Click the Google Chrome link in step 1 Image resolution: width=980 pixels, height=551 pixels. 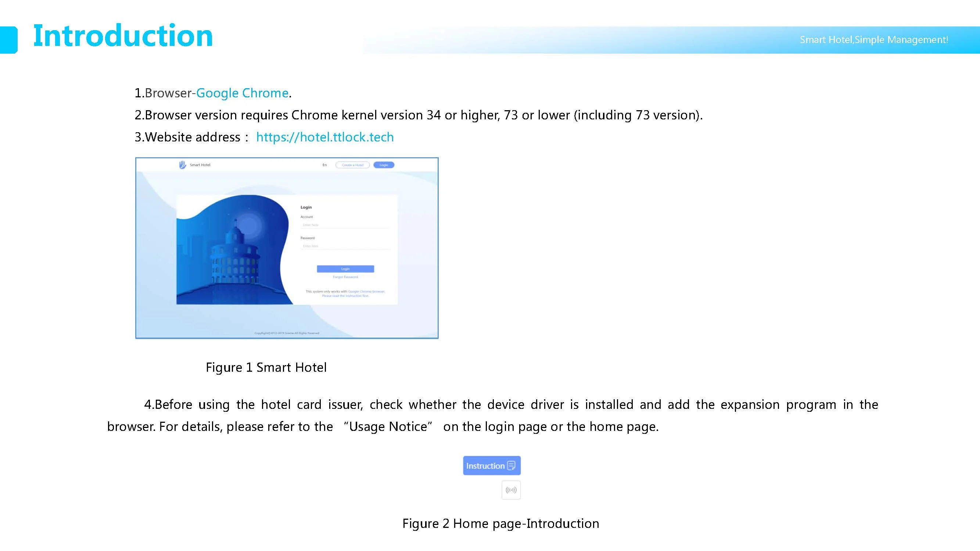point(242,93)
